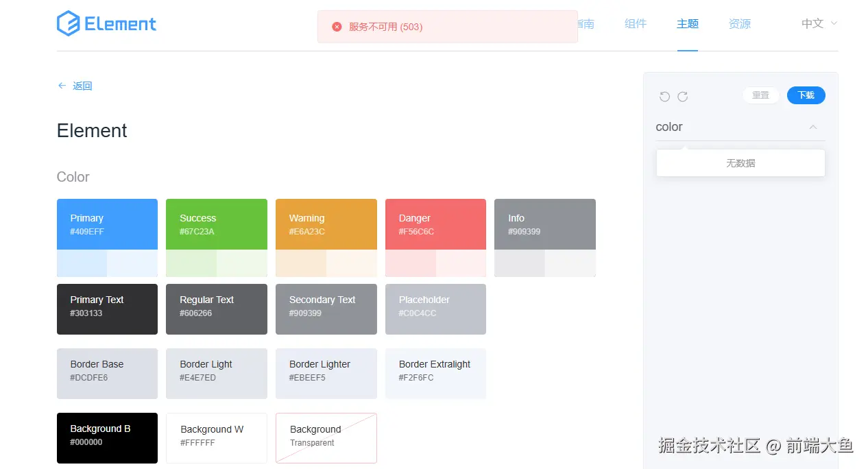Click the 重置 reset button
Screen dimensions: 868x469
coord(760,95)
